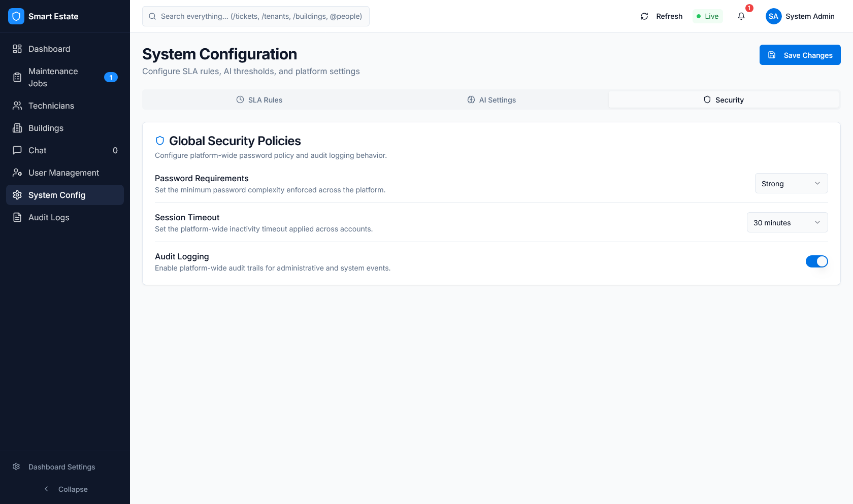Switch to the AI Settings tab
Viewport: 853px width, 504px height.
[x=491, y=99]
